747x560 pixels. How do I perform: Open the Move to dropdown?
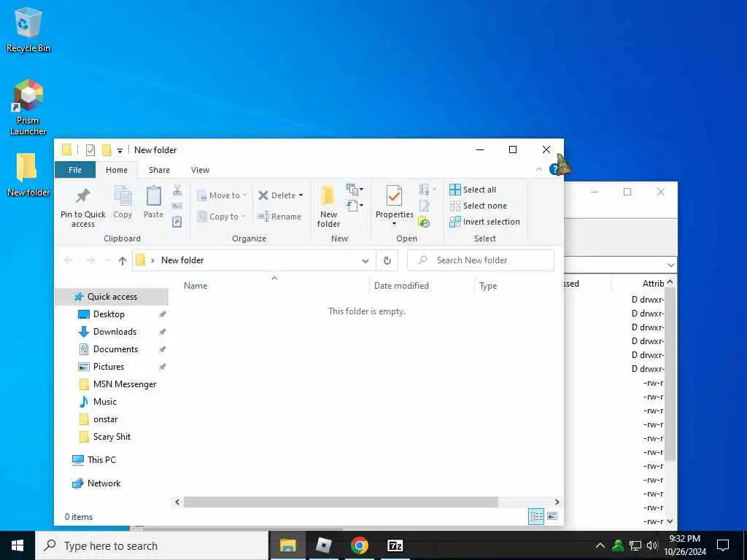222,195
